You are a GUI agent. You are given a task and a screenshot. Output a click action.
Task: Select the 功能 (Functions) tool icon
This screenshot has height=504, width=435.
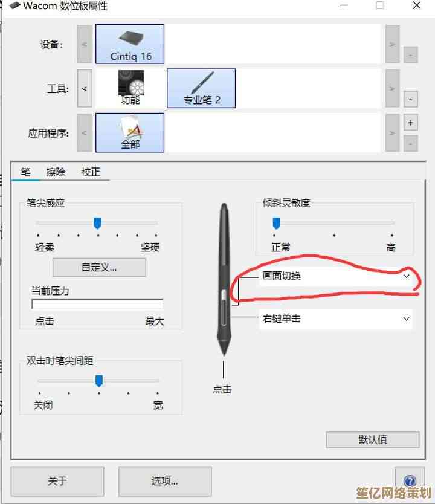[130, 88]
